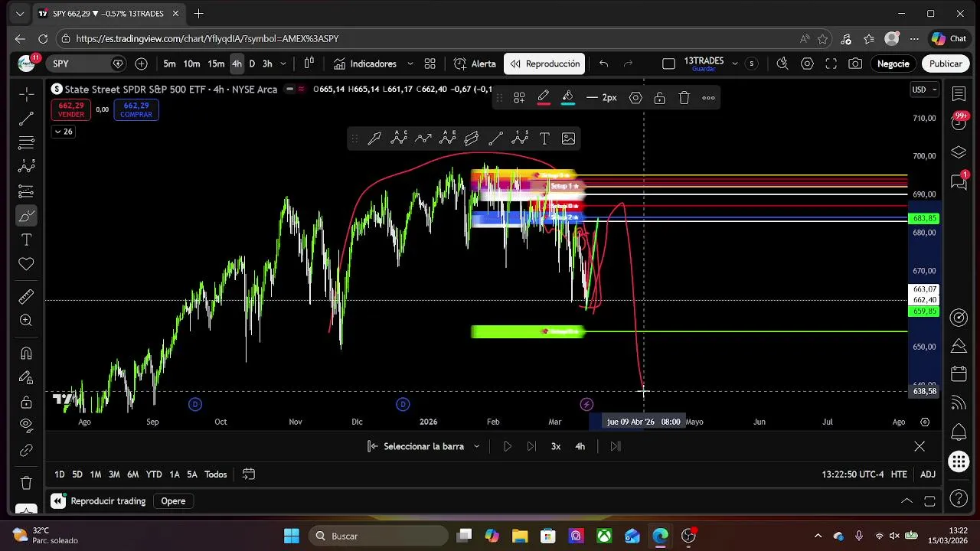Expand the collapsed 26 indicators legend
This screenshot has height=551, width=980.
(63, 132)
